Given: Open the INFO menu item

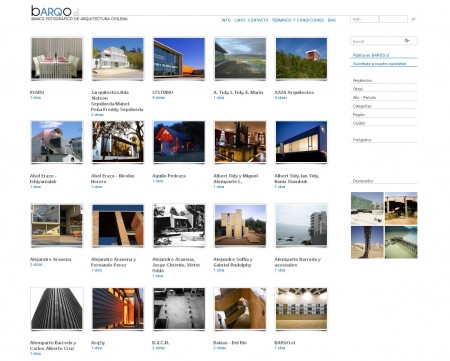Looking at the screenshot, I should 226,20.
